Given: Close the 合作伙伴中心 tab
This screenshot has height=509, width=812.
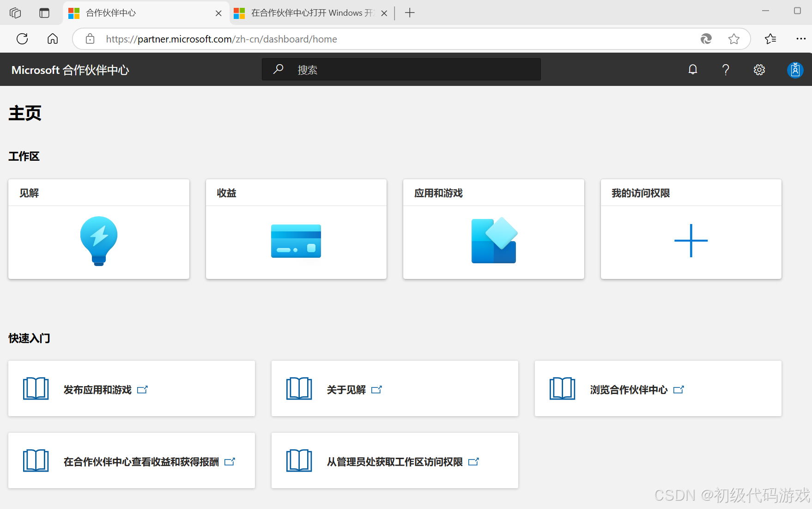Looking at the screenshot, I should pos(218,13).
